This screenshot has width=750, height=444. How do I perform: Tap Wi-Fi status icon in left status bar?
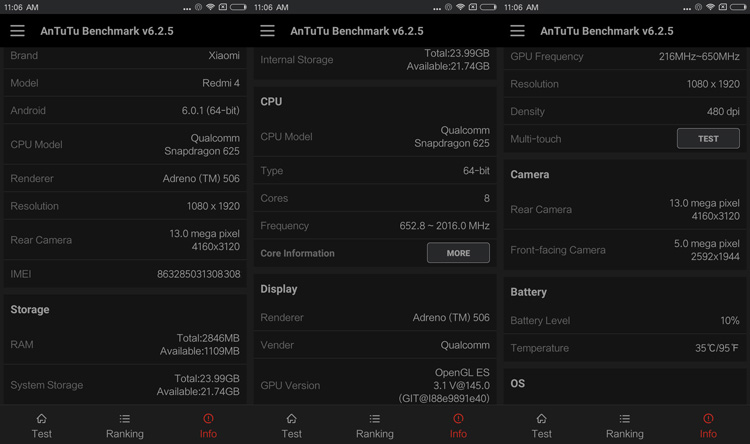click(210, 7)
